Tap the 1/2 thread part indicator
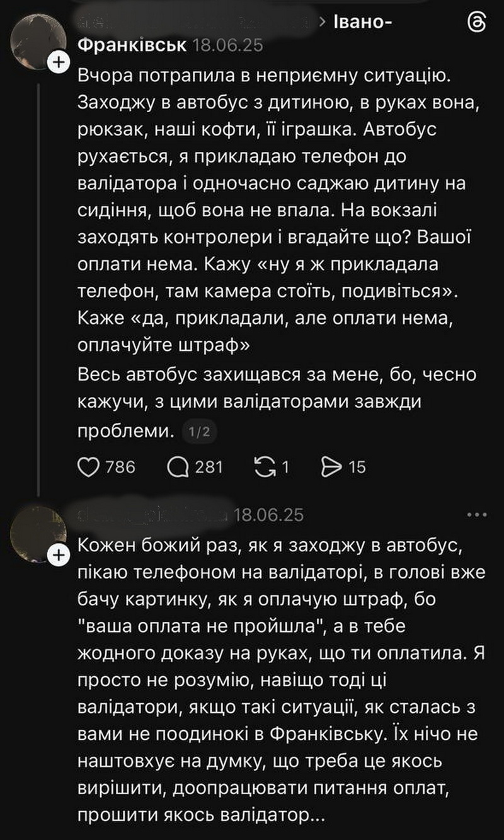Screen dimensions: 504x840 [x=199, y=432]
